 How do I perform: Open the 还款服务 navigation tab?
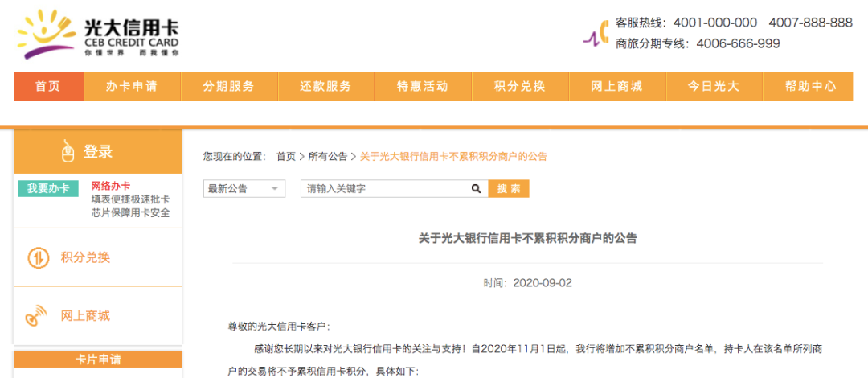tap(325, 87)
